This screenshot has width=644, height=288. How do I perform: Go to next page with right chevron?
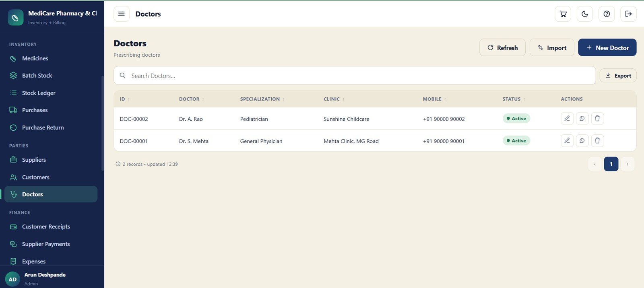point(627,164)
